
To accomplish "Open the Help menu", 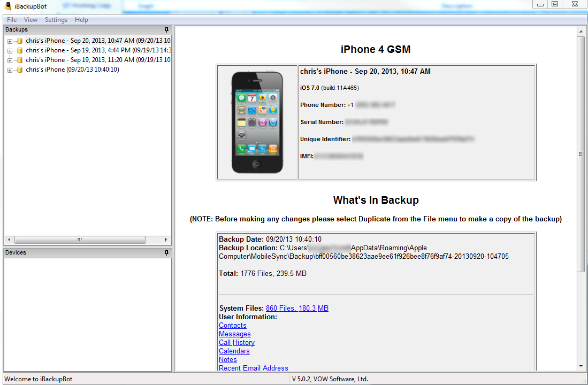I will pos(81,20).
